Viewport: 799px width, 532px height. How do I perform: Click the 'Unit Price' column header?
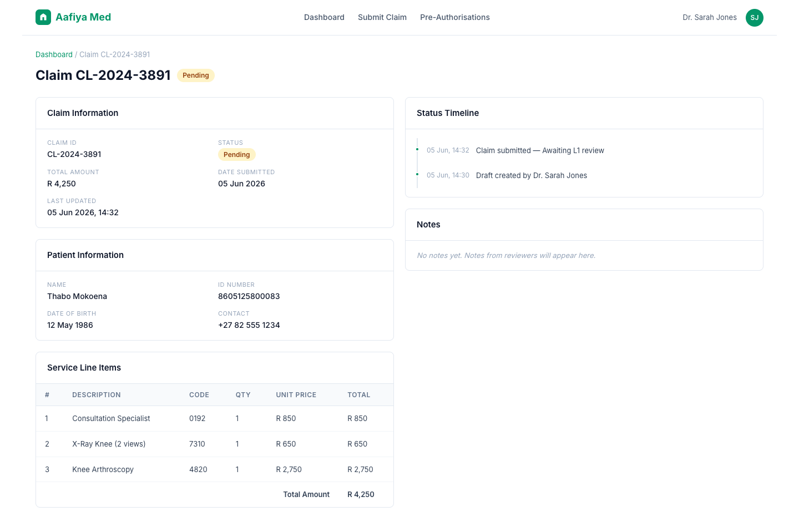click(x=296, y=395)
